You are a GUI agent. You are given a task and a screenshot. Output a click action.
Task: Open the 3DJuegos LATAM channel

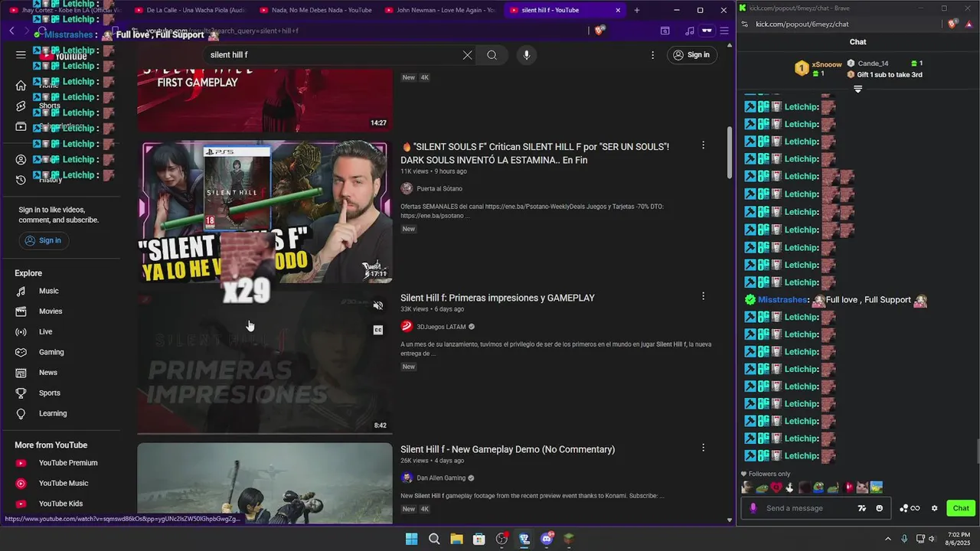pos(441,327)
